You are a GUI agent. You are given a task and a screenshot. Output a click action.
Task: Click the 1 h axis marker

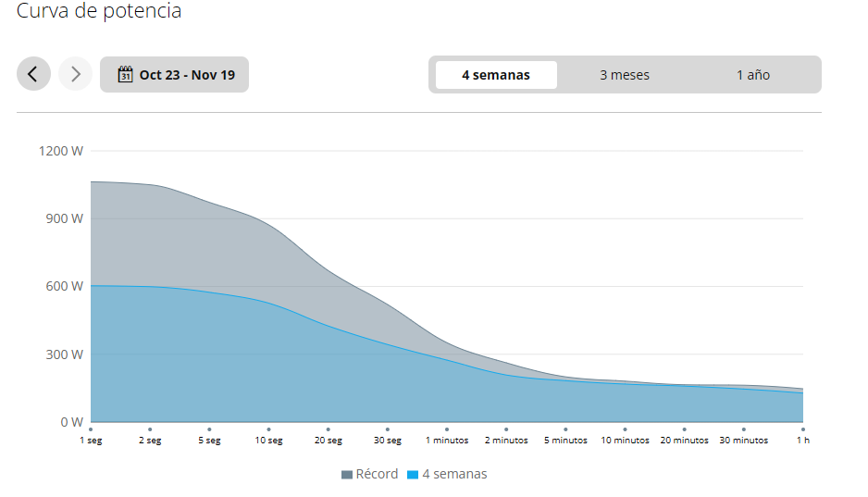coord(803,429)
